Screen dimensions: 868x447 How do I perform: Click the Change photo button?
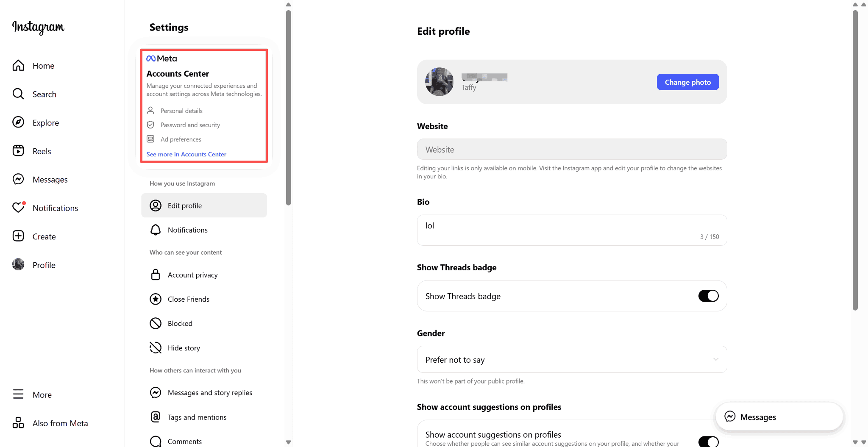pyautogui.click(x=687, y=82)
